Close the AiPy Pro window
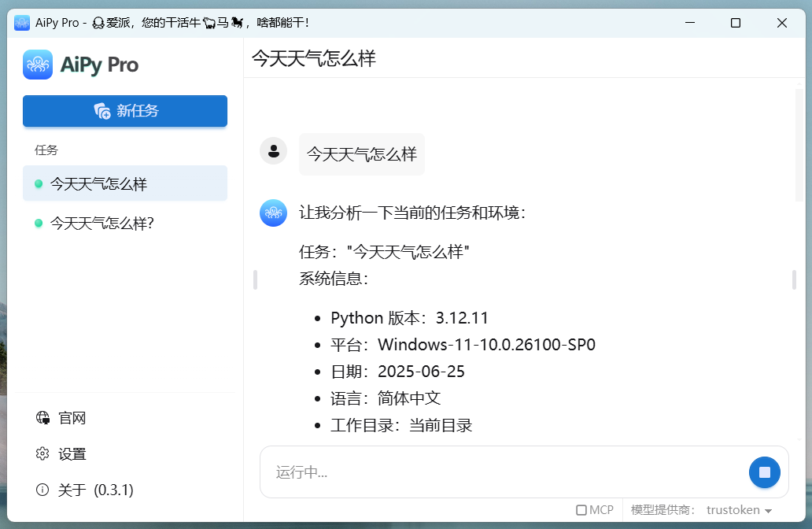Image resolution: width=812 pixels, height=529 pixels. click(x=782, y=23)
